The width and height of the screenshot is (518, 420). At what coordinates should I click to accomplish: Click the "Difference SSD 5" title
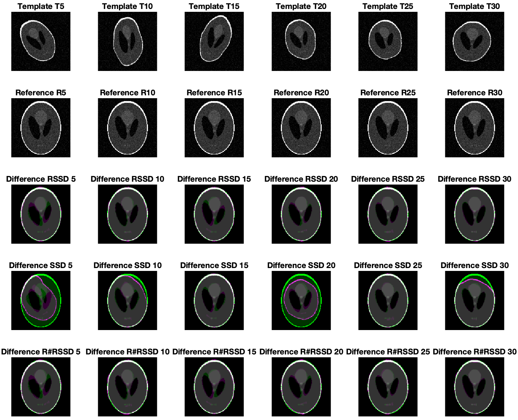[x=41, y=266]
